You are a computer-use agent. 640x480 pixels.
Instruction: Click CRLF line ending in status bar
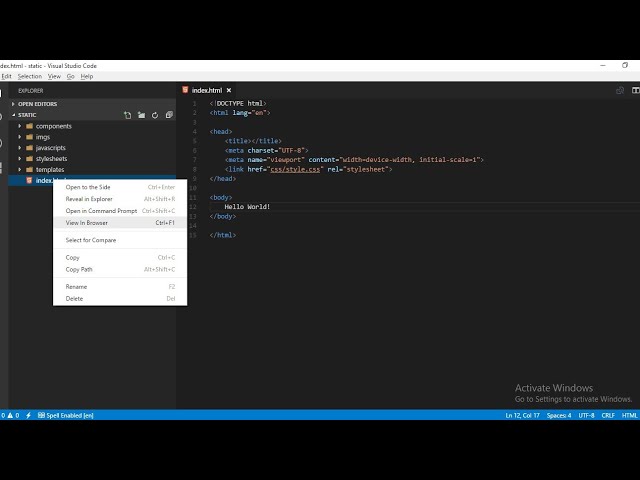(608, 416)
